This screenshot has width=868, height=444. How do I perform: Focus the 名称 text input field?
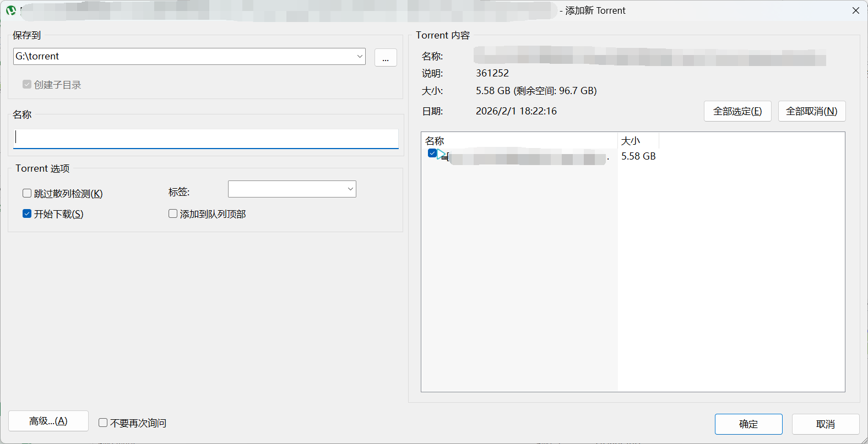[206, 138]
